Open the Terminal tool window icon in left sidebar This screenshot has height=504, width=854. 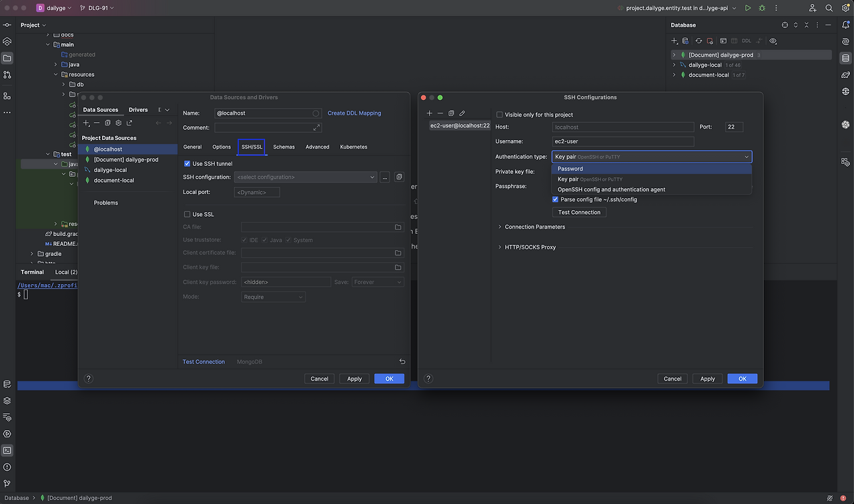pos(7,451)
